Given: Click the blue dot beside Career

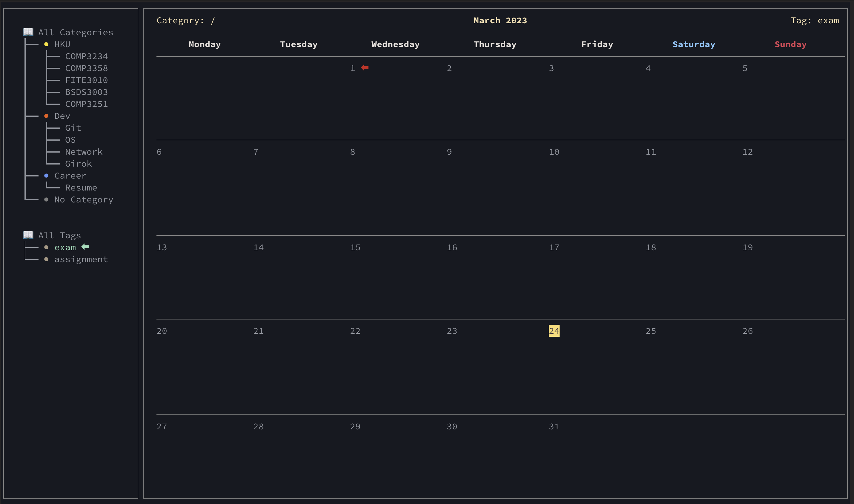Looking at the screenshot, I should (46, 176).
